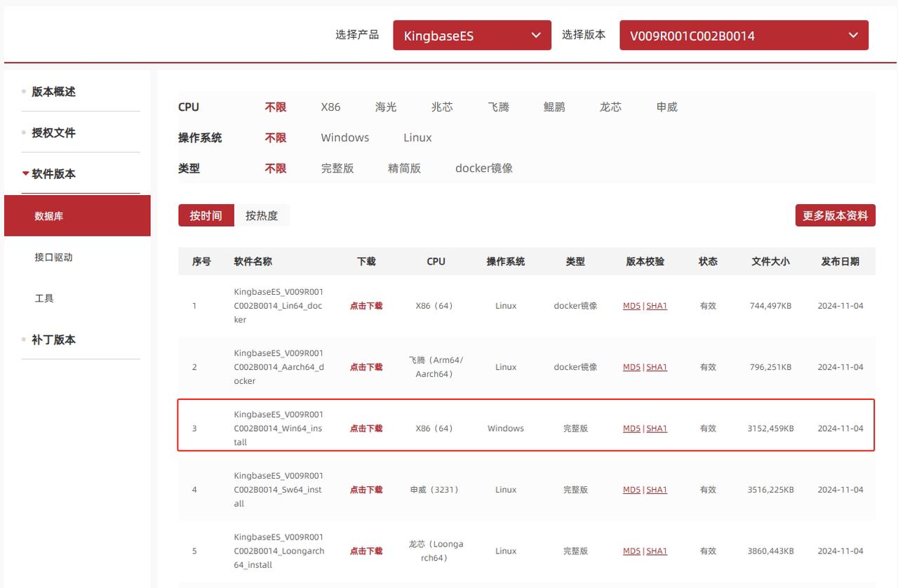898x588 pixels.
Task: Click 点击下载 for Win64_install row
Action: 366,429
